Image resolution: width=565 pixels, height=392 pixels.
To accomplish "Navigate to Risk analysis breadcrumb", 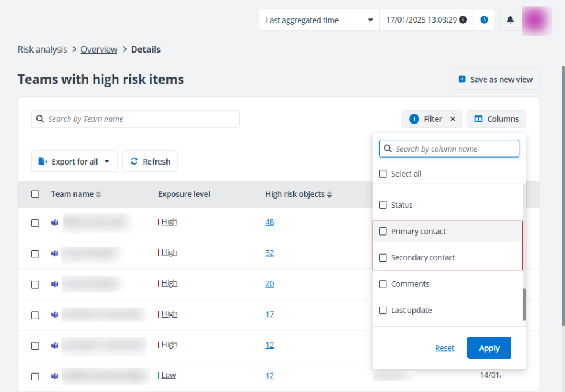I will [42, 50].
